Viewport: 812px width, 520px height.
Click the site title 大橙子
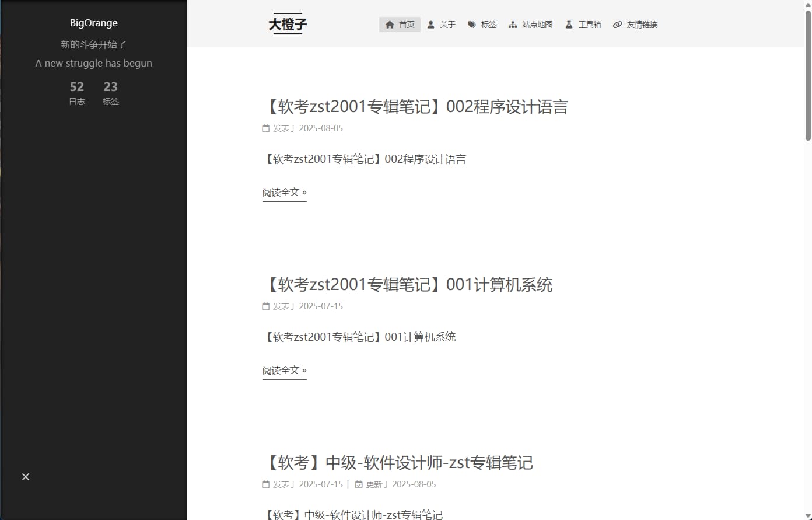287,24
